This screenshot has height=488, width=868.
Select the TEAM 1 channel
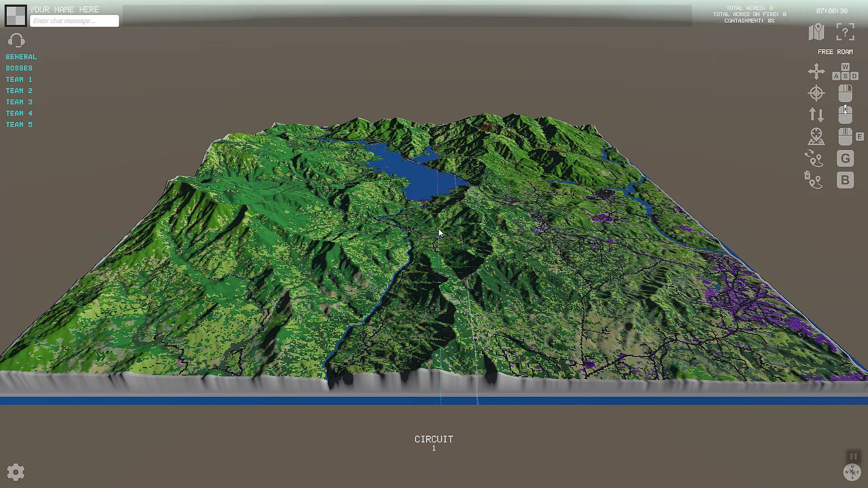(x=19, y=80)
